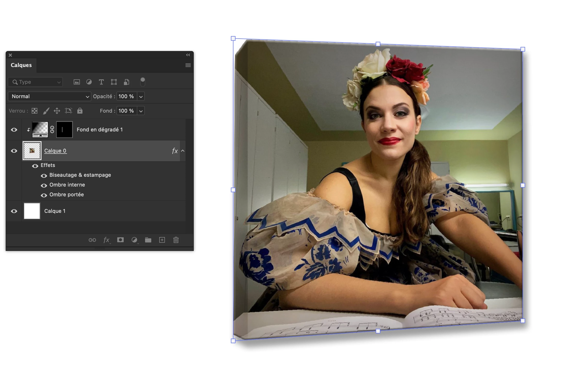
Task: Delete layer using the trash icon
Action: (x=176, y=240)
